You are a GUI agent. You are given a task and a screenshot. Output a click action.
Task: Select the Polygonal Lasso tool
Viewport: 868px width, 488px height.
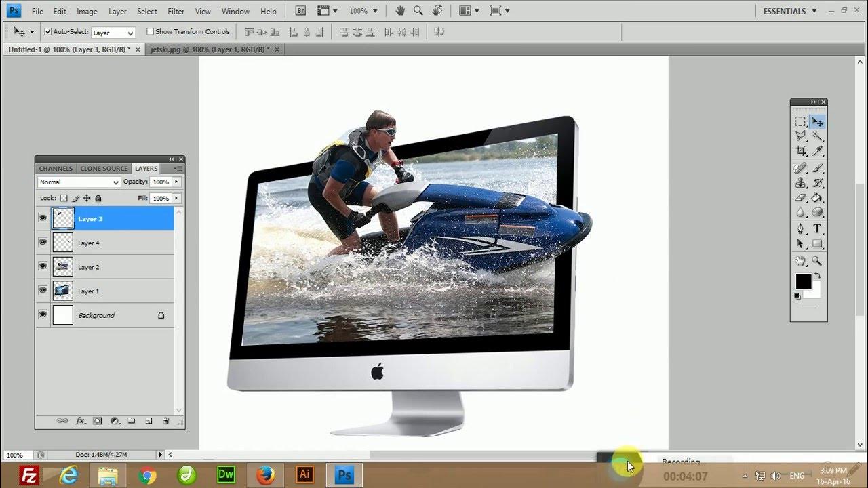click(x=801, y=136)
